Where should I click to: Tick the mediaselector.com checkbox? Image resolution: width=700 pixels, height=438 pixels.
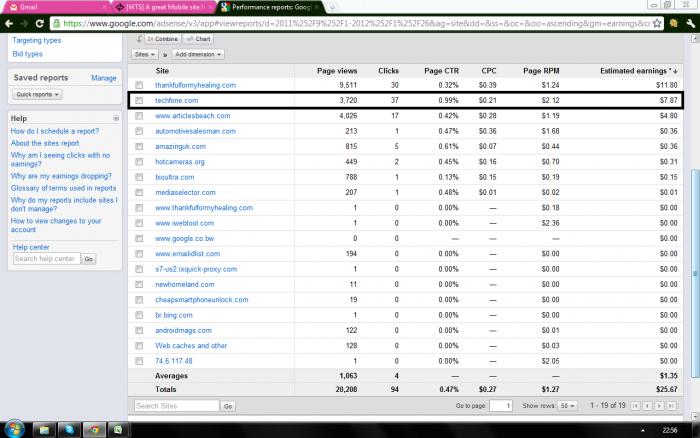point(139,192)
